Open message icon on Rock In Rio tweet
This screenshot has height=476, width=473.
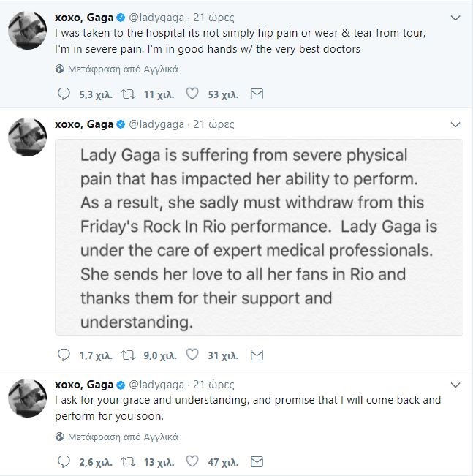pyautogui.click(x=256, y=355)
